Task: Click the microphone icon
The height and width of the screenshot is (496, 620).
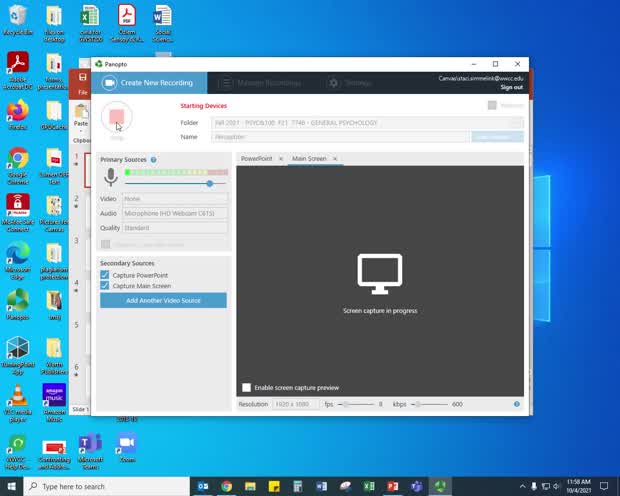Action: 111,177
